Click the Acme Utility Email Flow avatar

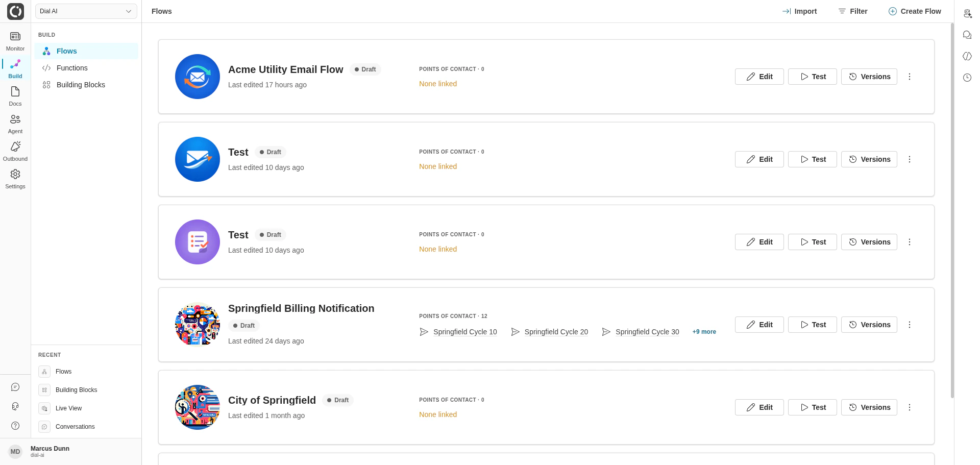(x=198, y=77)
